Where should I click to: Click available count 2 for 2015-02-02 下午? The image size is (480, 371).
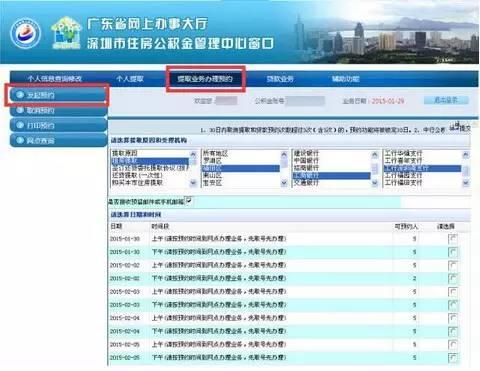pos(414,278)
